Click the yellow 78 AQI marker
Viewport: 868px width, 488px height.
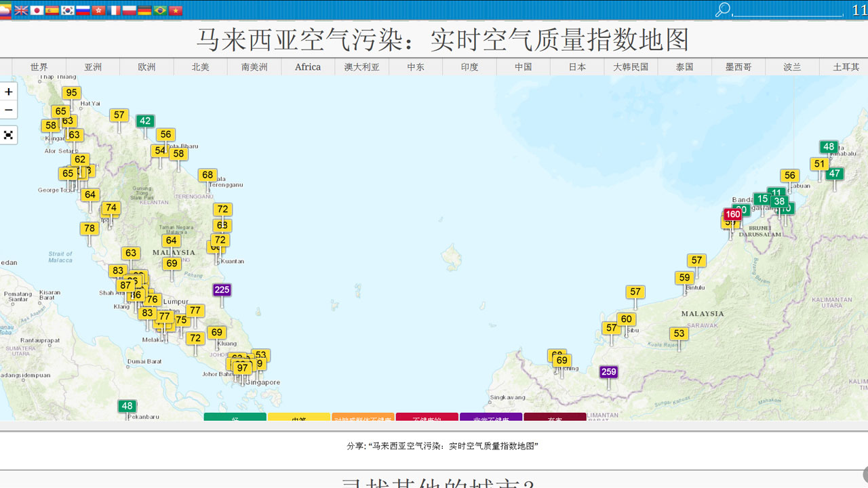coord(90,228)
